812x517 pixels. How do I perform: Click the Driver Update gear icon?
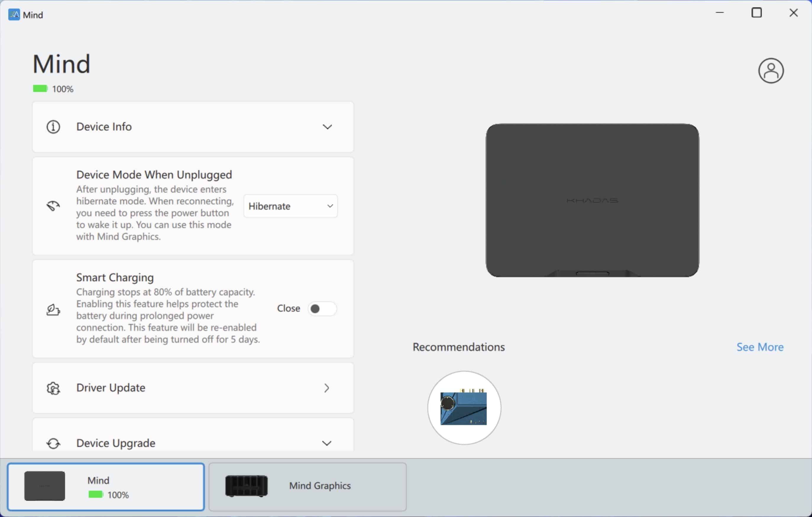coord(53,388)
